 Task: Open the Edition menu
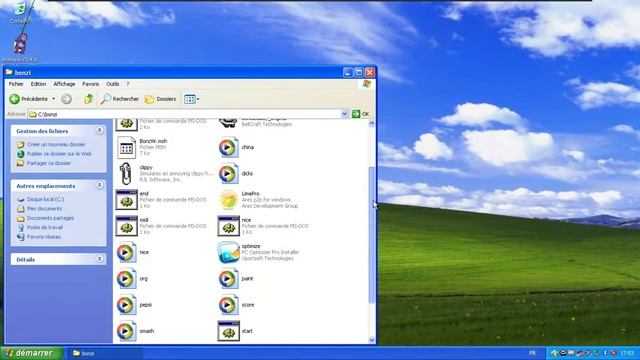tap(38, 84)
